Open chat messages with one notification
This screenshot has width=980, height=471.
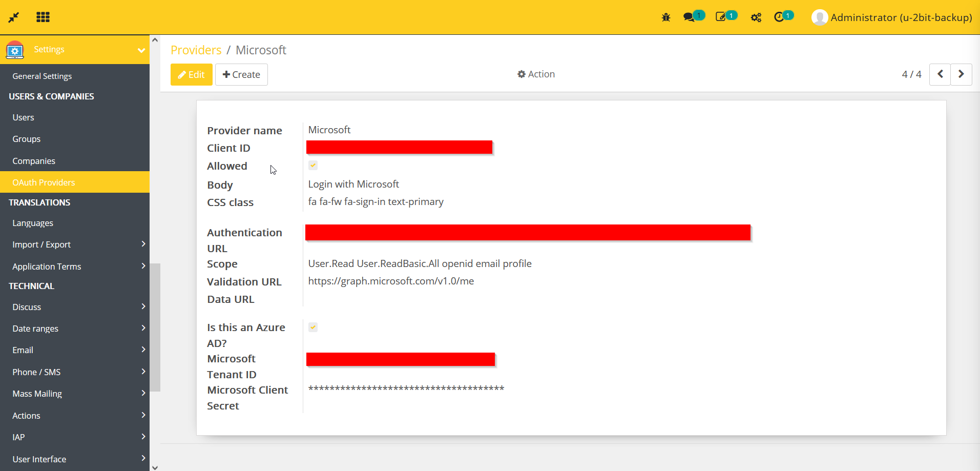tap(691, 17)
